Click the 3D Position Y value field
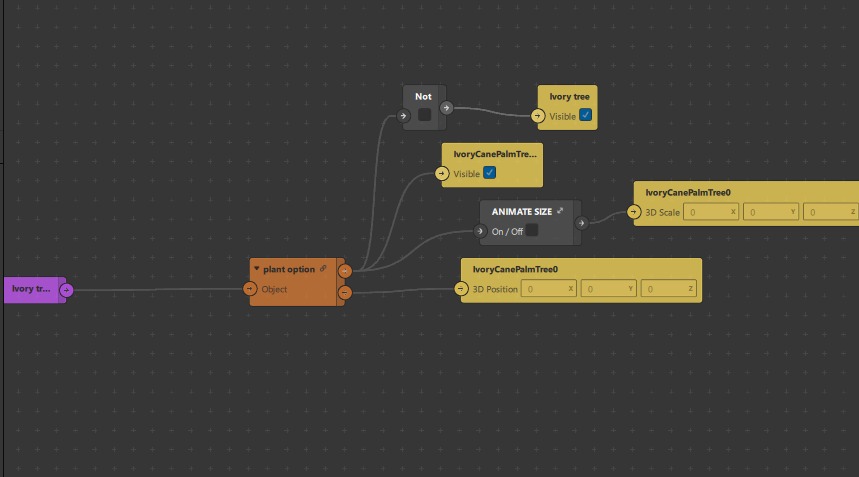 (x=609, y=289)
